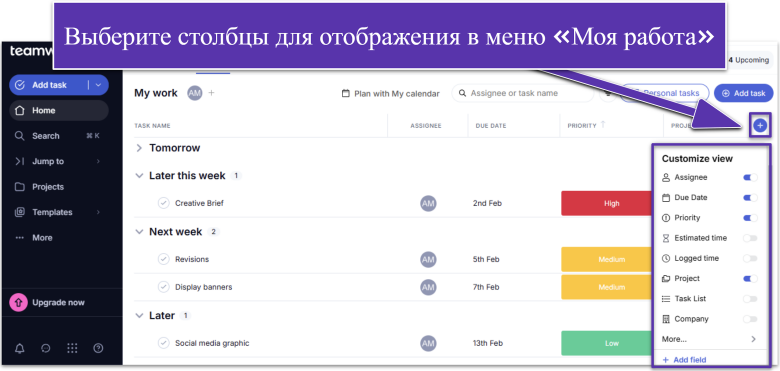Enable the Task List column toggle
Screen dimensions: 780x371
tap(750, 299)
